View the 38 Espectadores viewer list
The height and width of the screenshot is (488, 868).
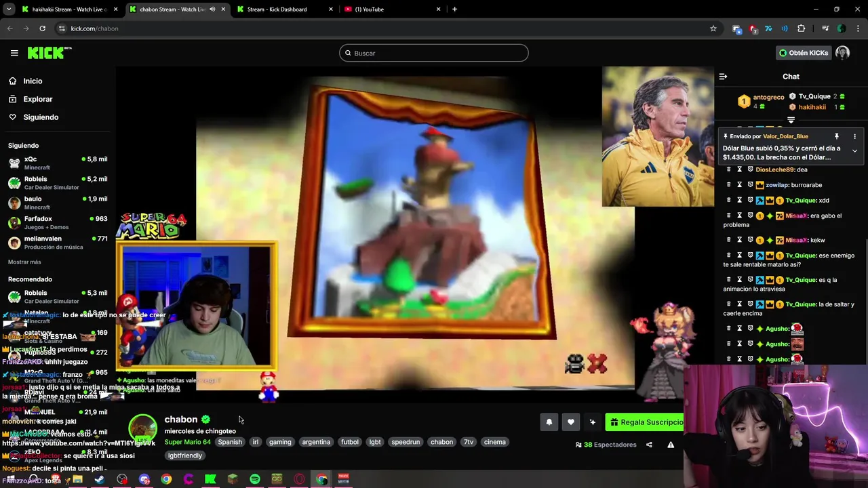606,445
